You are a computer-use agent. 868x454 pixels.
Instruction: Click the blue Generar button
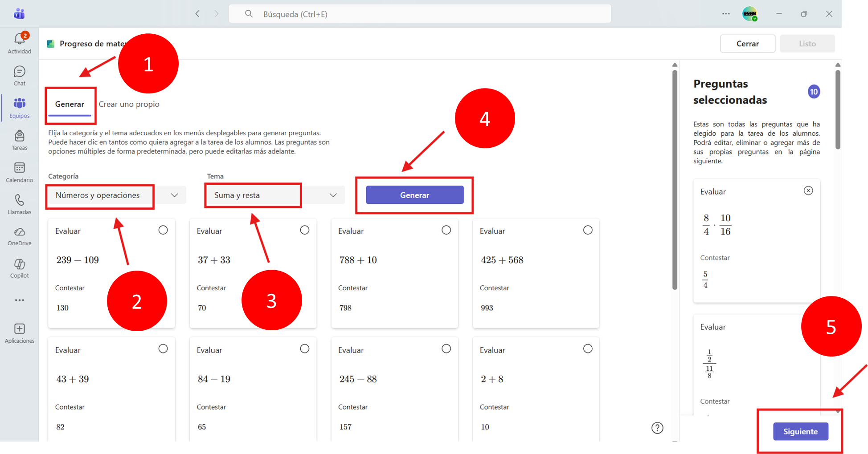click(x=414, y=195)
